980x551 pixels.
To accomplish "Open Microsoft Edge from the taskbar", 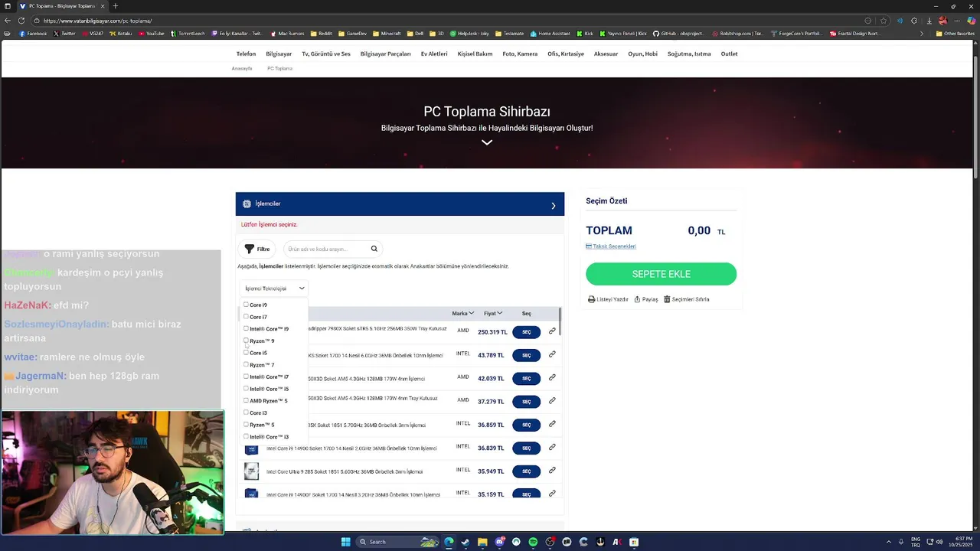I will pos(449,542).
